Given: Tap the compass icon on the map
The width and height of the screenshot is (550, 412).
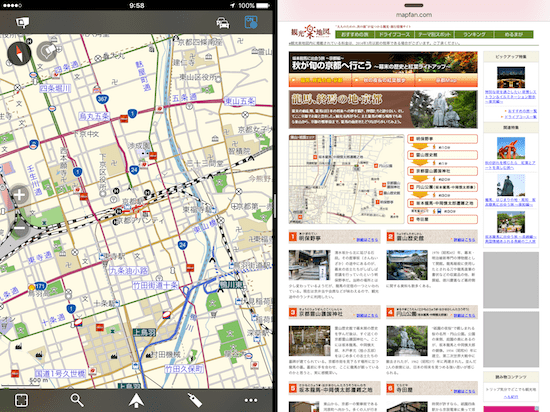Looking at the screenshot, I should (19, 53).
